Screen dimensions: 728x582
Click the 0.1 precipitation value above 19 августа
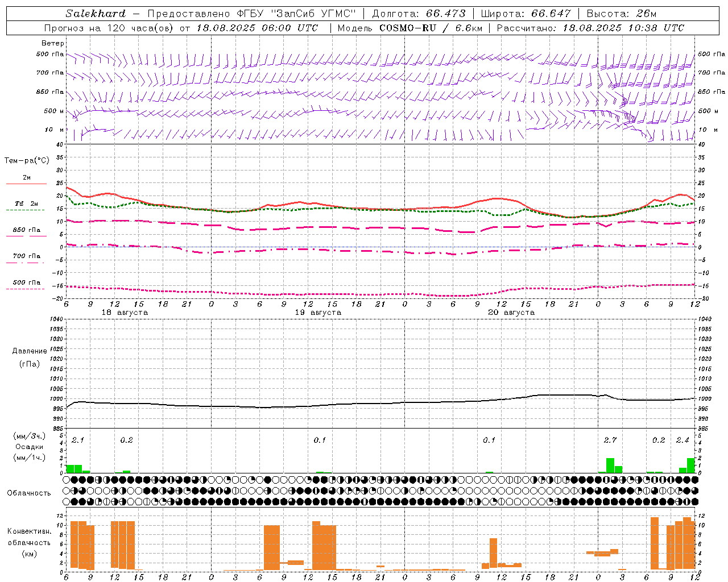320,440
